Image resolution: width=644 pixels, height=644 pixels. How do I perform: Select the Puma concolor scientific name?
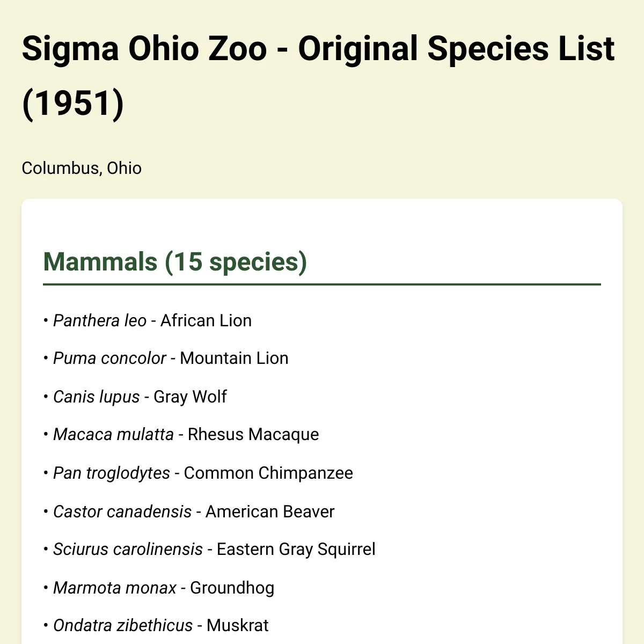pos(109,358)
